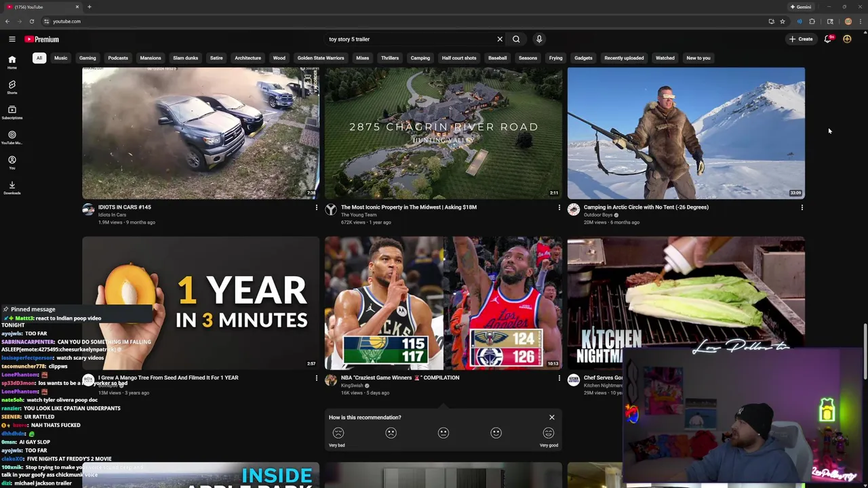Open Chrome three-dot menu
Screen dimensions: 868x488
point(861,21)
